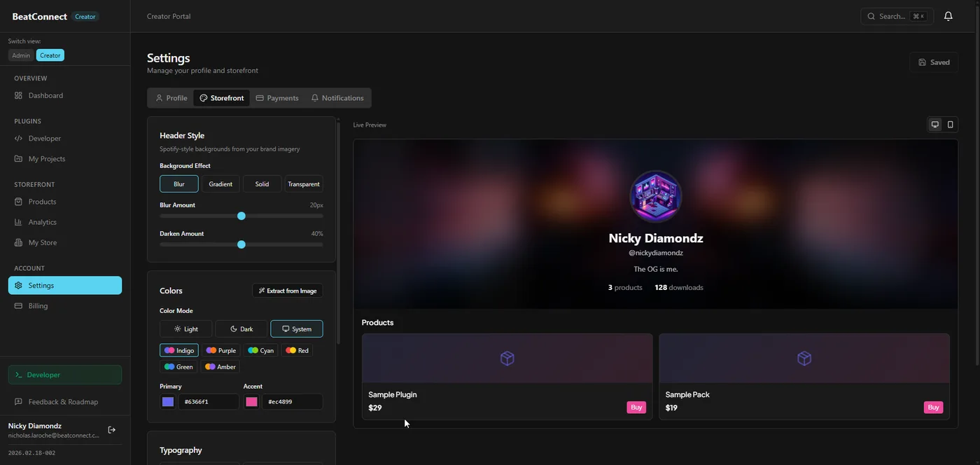Viewport: 980px width, 465px height.
Task: Open the Analytics panel
Action: [43, 222]
